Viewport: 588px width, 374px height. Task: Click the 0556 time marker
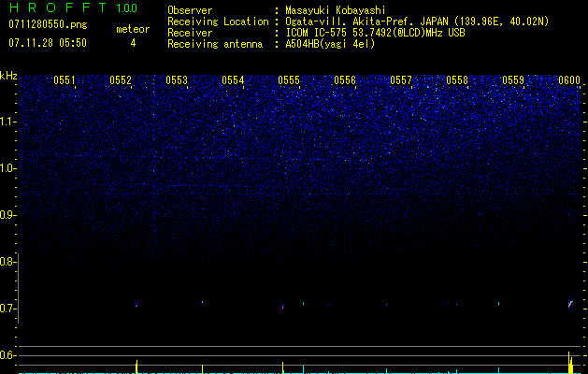tap(345, 80)
